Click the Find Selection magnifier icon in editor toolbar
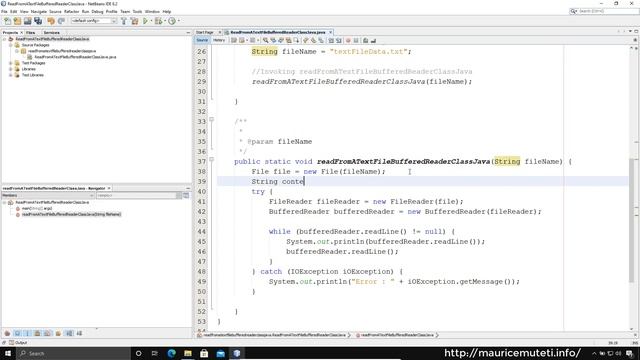Viewport: 640px width, 360px height. [266, 40]
